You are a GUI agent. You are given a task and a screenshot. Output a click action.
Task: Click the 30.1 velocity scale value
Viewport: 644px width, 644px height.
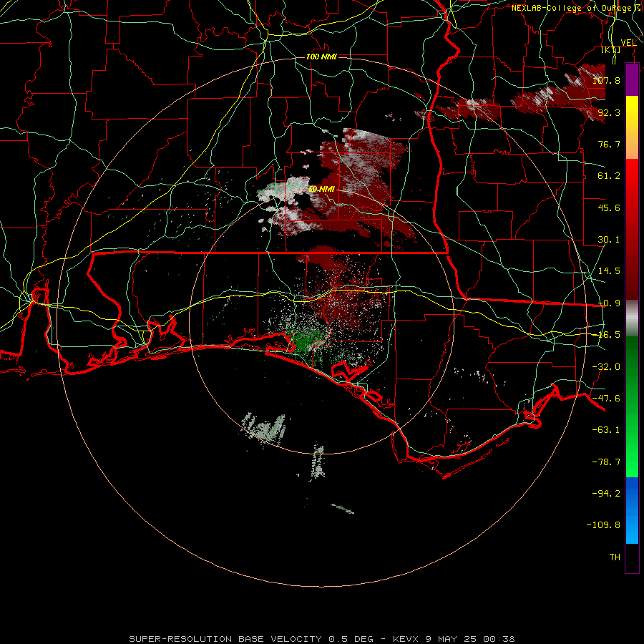point(609,240)
